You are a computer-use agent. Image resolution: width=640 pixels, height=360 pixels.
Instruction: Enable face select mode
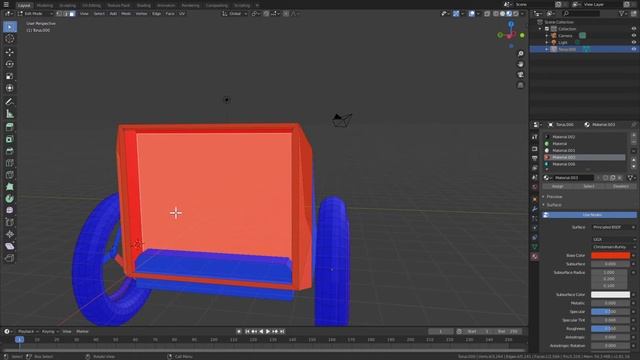click(72, 13)
